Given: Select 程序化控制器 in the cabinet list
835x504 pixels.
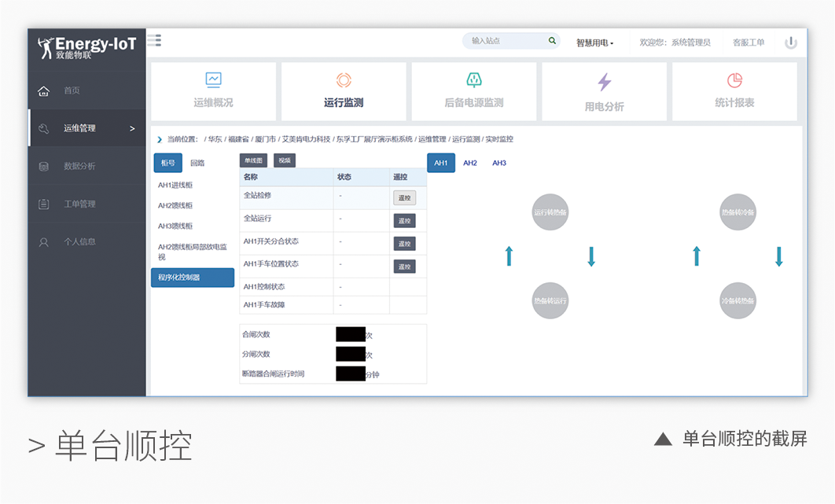Looking at the screenshot, I should (x=193, y=278).
